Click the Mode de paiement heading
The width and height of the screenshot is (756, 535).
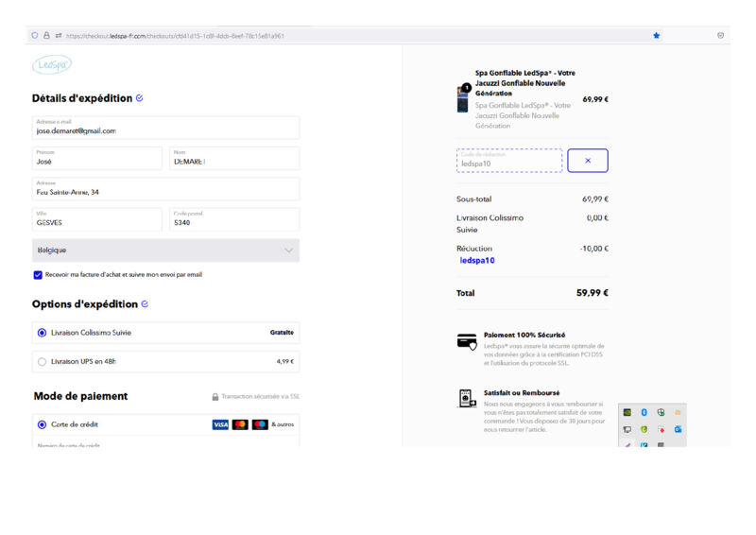(80, 396)
